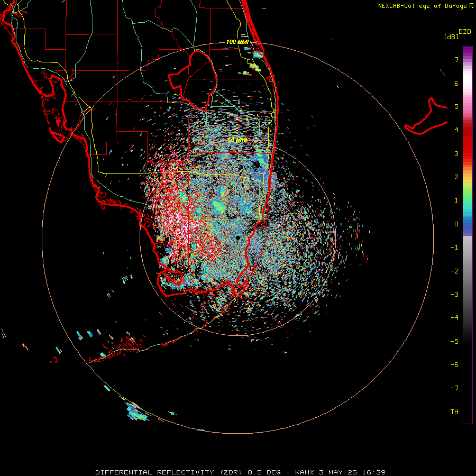Click the NEXLAB-College of DuPage credit text

click(x=423, y=6)
